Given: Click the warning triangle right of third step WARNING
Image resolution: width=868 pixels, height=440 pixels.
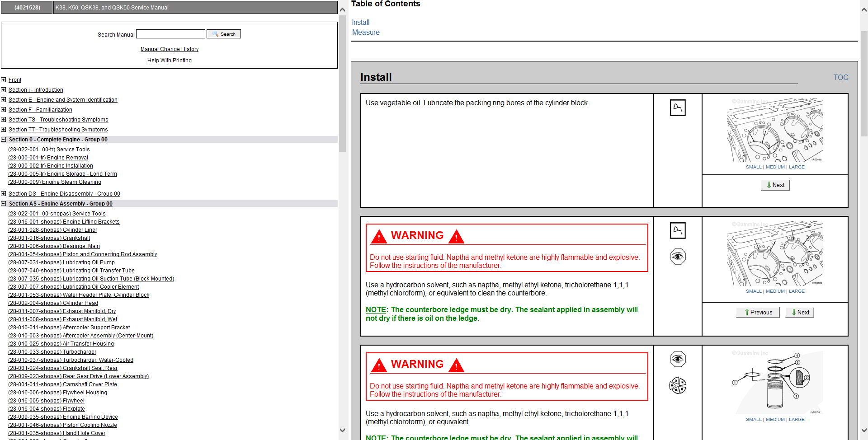Looking at the screenshot, I should (457, 365).
